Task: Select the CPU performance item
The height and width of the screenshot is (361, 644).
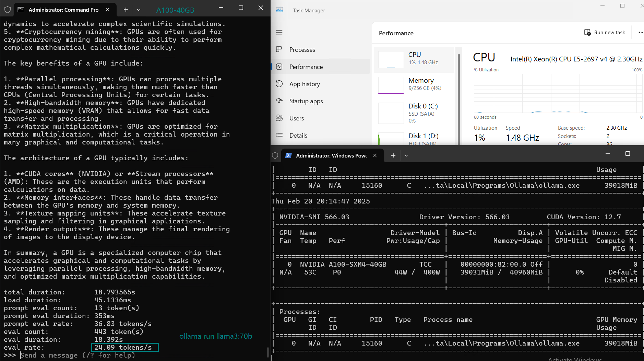Action: pos(414,60)
